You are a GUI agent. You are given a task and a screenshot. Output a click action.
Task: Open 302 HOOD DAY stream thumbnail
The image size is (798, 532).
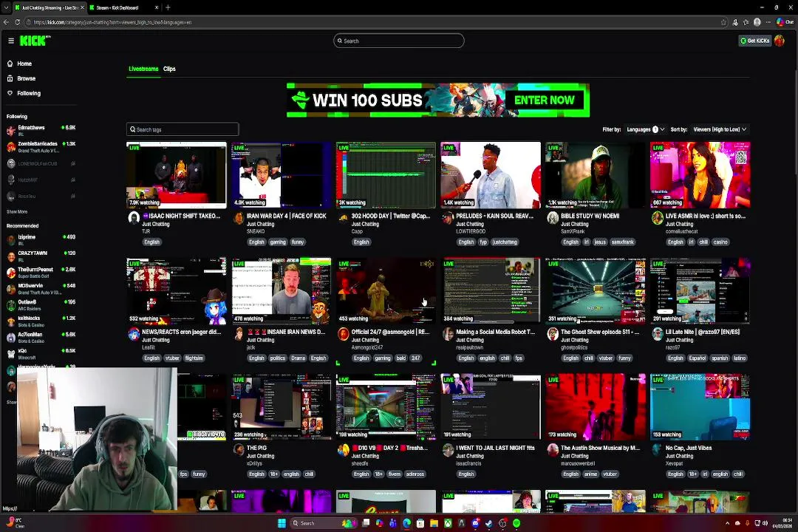pyautogui.click(x=386, y=174)
